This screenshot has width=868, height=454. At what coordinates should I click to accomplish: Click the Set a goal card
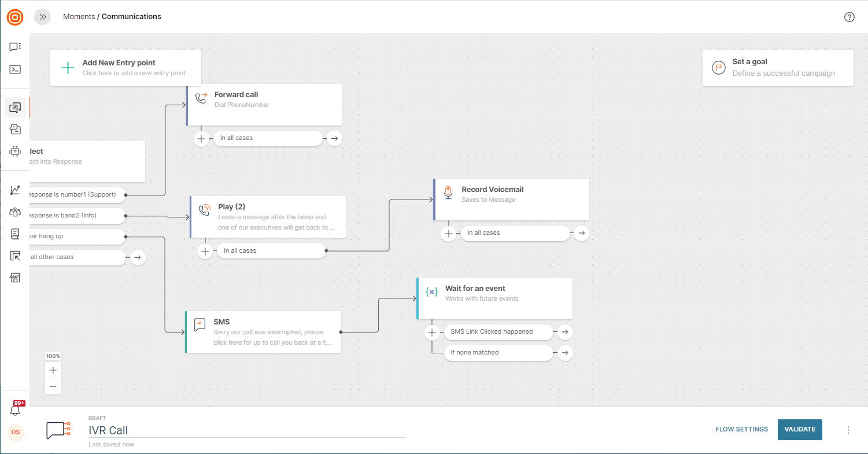[777, 68]
